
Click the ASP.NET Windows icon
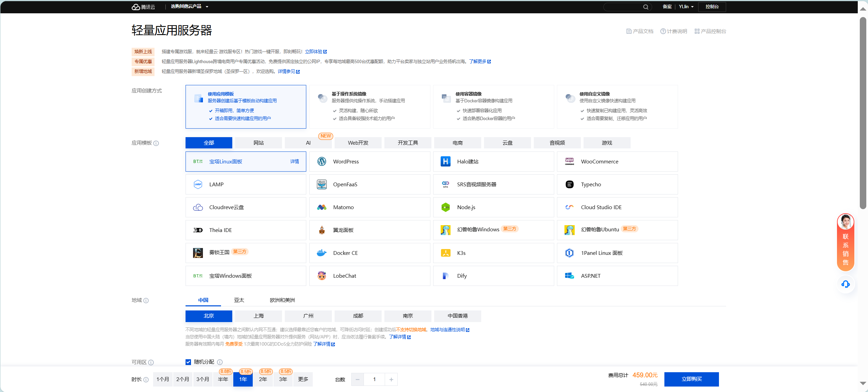pos(569,276)
